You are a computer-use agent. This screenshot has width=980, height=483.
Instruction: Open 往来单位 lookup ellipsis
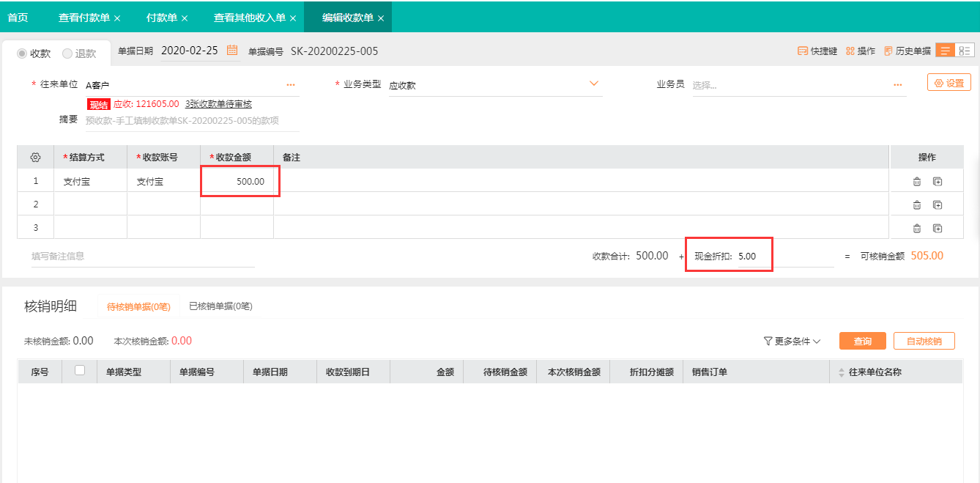coord(291,85)
